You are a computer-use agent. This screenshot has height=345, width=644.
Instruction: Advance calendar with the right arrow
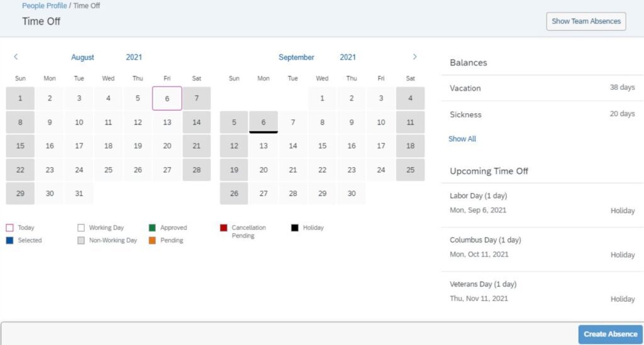(x=415, y=57)
